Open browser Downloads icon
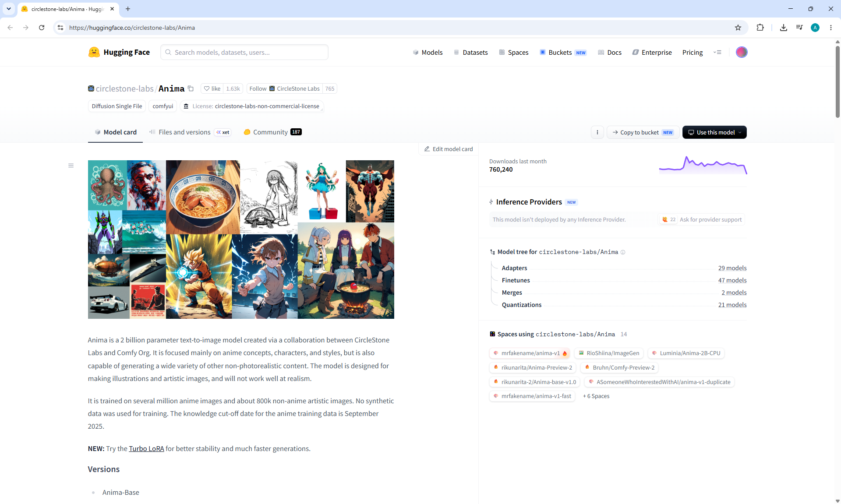Viewport: 841px width, 504px height. point(784,28)
